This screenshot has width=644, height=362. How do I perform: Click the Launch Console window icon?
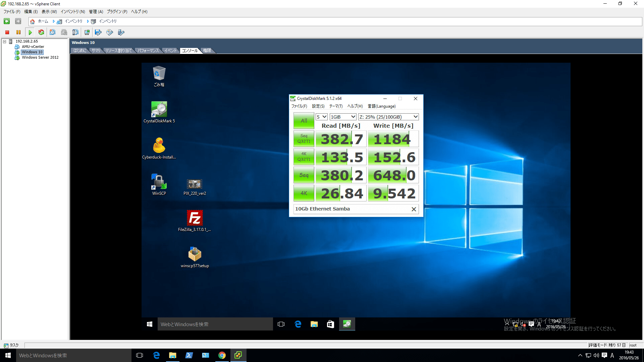coord(87,32)
